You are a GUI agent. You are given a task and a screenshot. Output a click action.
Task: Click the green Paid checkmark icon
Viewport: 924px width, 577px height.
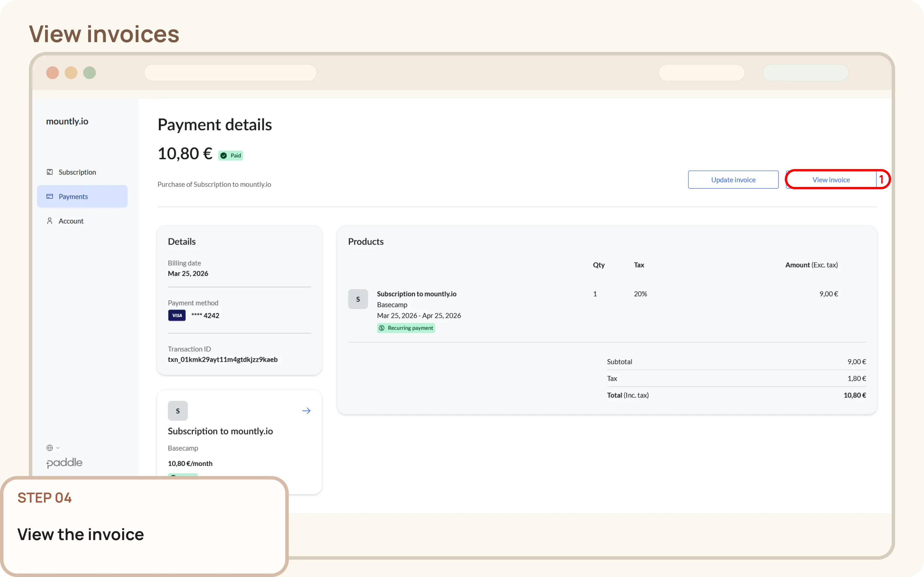pos(223,155)
